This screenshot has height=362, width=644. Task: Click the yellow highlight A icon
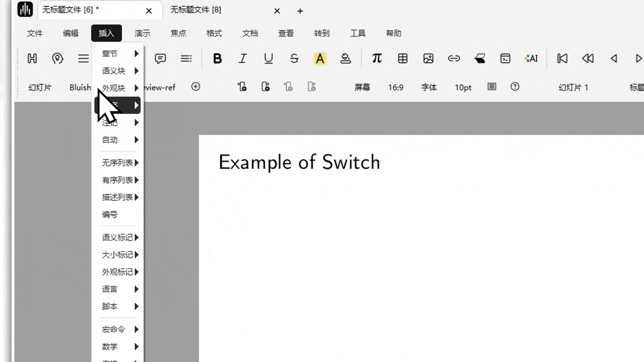click(320, 59)
